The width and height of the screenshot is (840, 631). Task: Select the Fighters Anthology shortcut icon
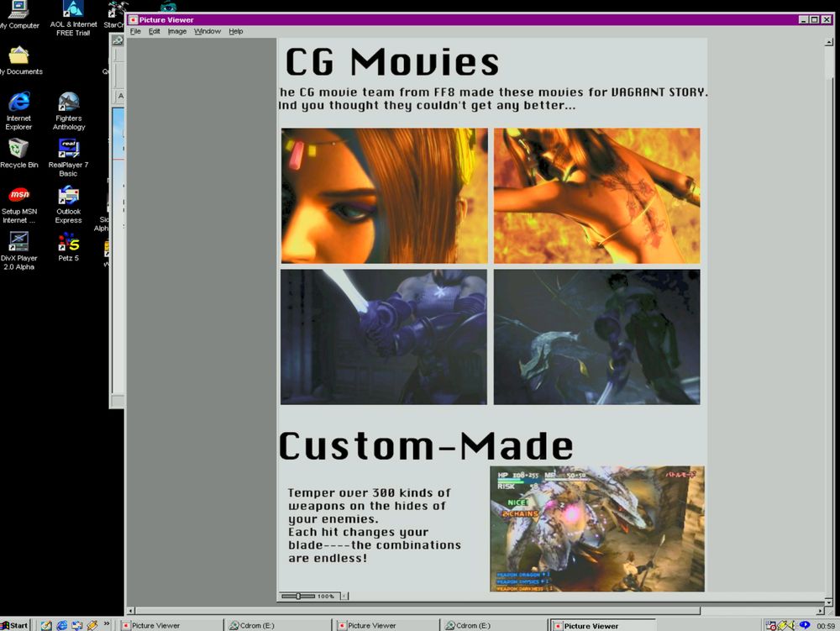coord(69,112)
